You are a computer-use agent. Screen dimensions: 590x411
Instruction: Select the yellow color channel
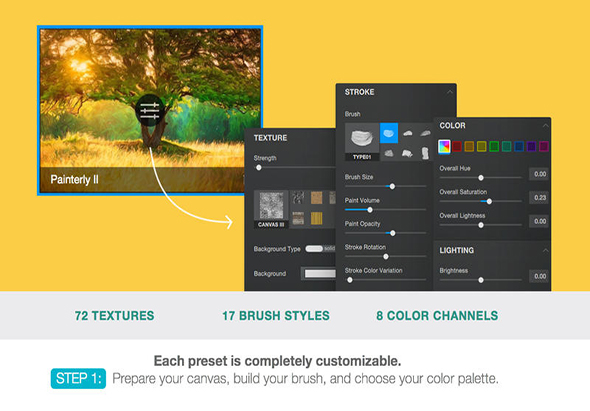[482, 146]
